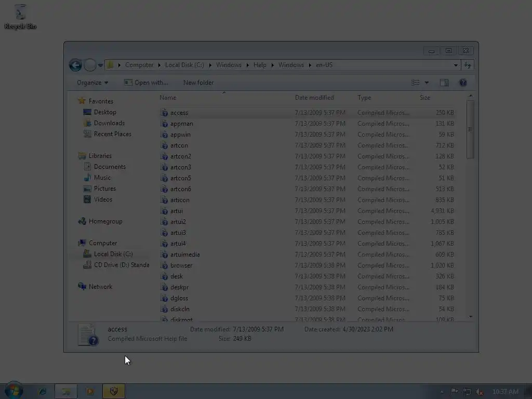Click the Forward navigation button

[x=90, y=65]
